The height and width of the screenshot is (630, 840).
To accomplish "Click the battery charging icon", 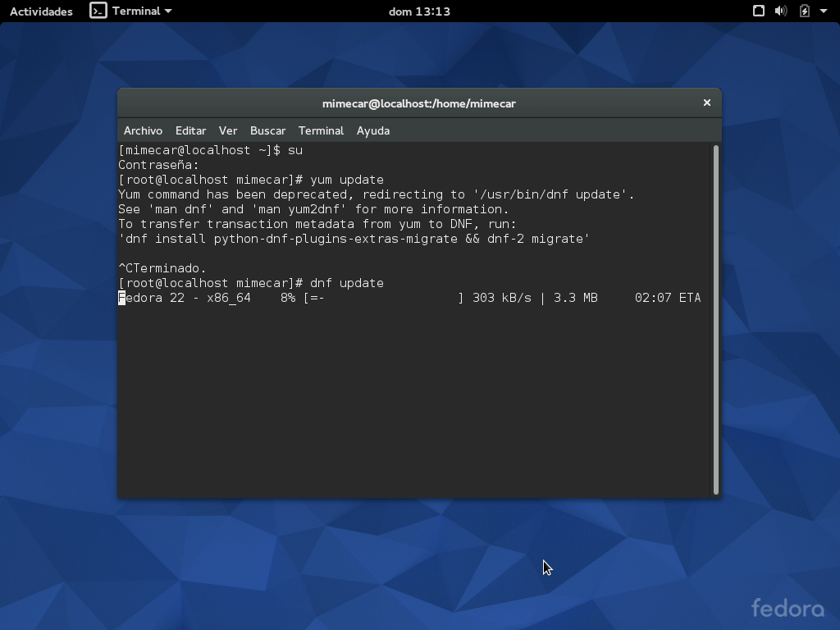I will click(804, 11).
